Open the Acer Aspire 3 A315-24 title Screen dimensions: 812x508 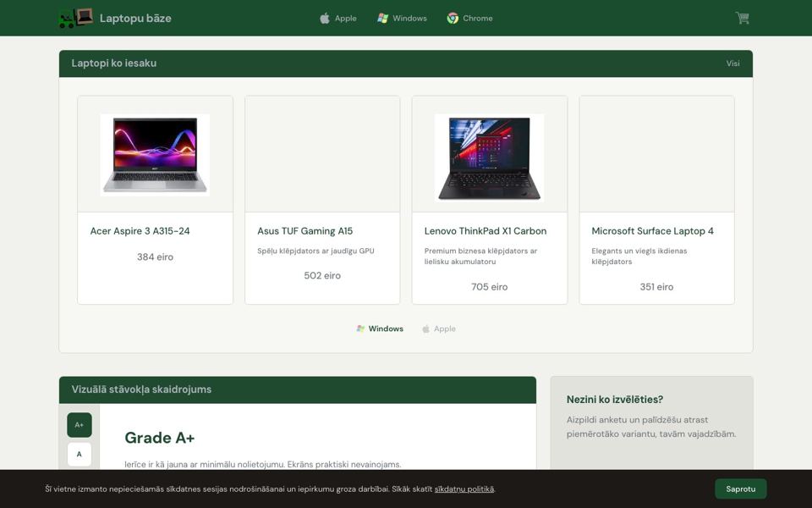point(140,231)
